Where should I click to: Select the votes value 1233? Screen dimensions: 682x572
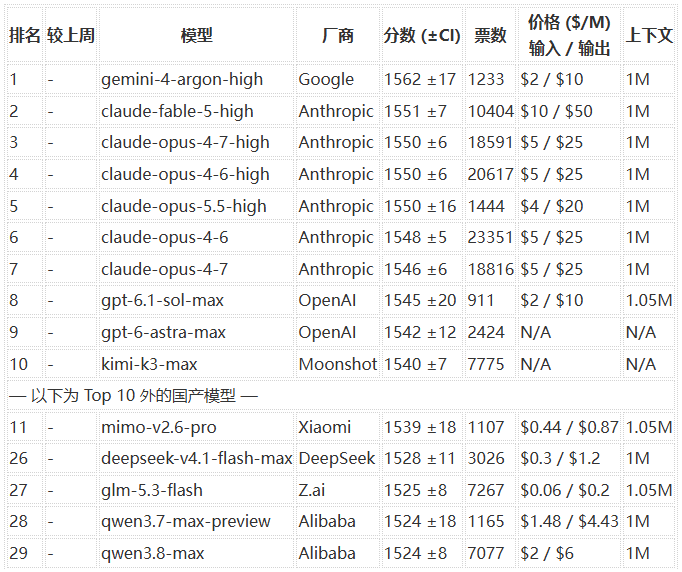486,80
